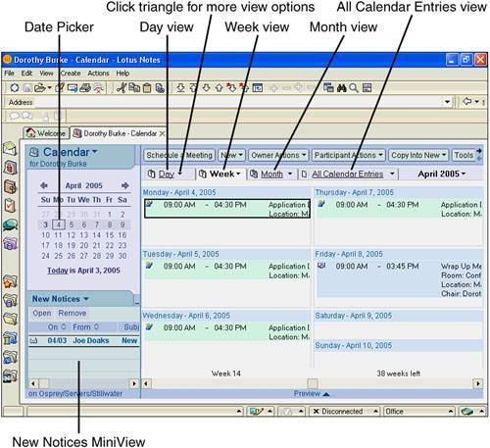Click the Properties circle icon in toolbar
490x448 pixels.
(15, 87)
